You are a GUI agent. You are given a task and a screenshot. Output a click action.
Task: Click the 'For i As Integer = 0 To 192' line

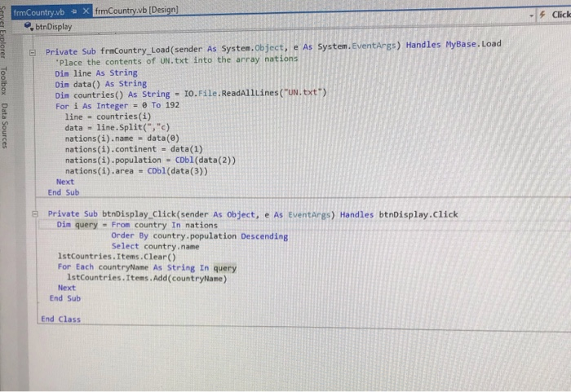click(117, 106)
